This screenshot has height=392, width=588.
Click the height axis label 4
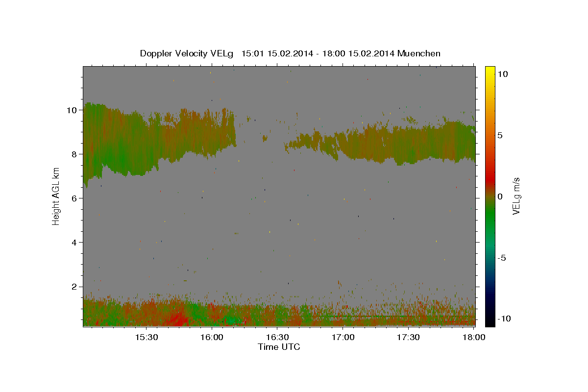click(75, 243)
